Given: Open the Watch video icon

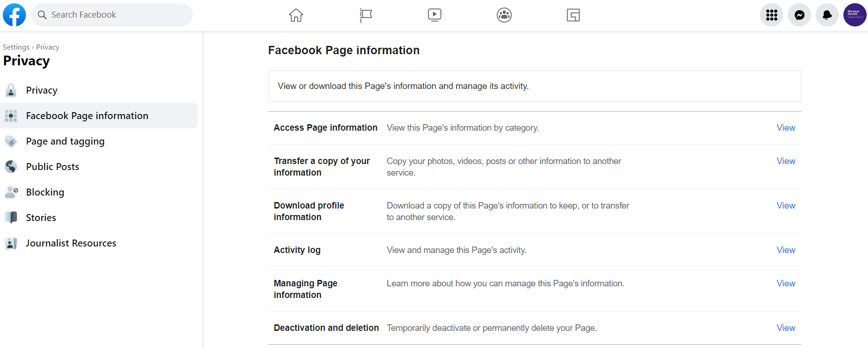Looking at the screenshot, I should click(434, 15).
